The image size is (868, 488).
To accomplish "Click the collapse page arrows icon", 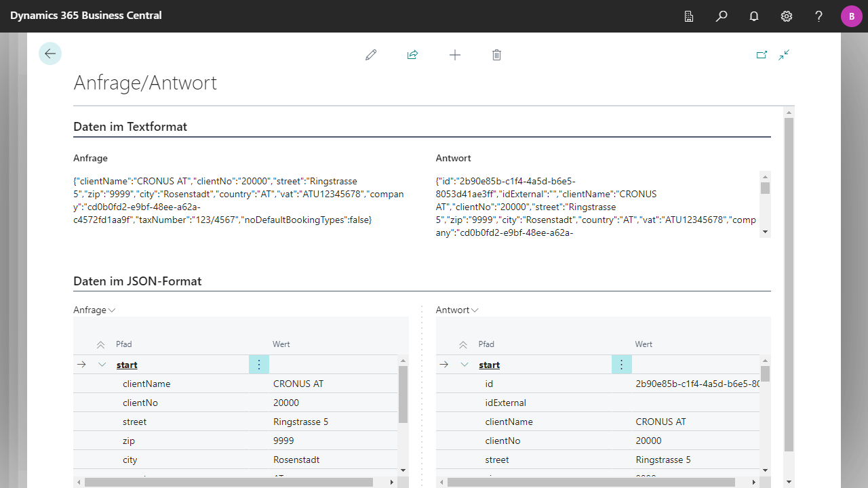I will [x=784, y=55].
